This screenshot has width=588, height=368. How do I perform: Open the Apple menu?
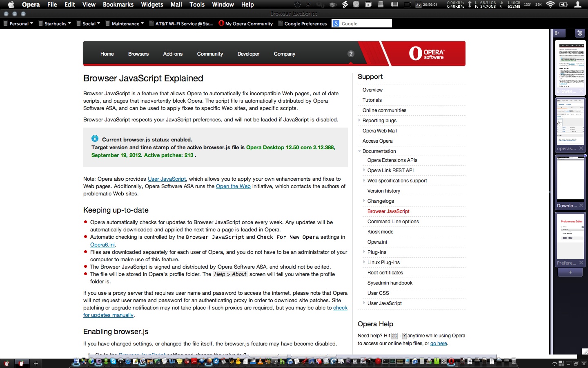[11, 4]
